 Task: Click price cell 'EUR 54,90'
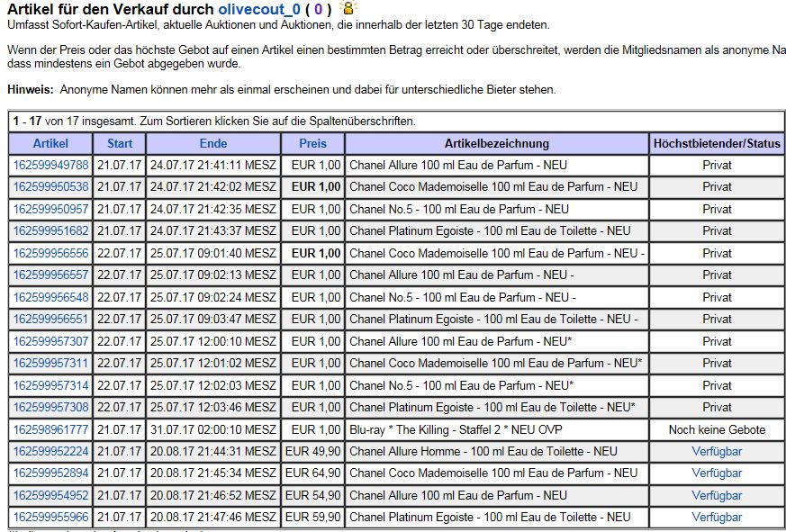coord(312,495)
